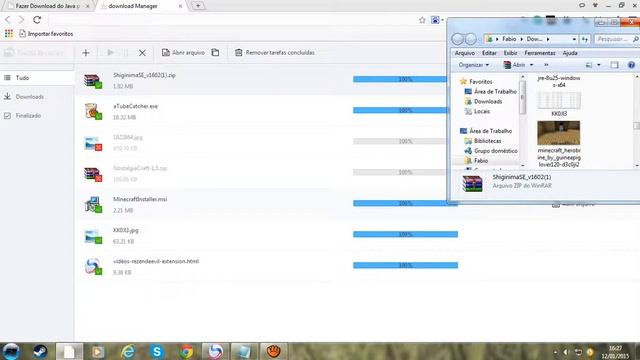Click Fabio in the Explorer address breadcrumb
The width and height of the screenshot is (640, 360).
click(509, 39)
